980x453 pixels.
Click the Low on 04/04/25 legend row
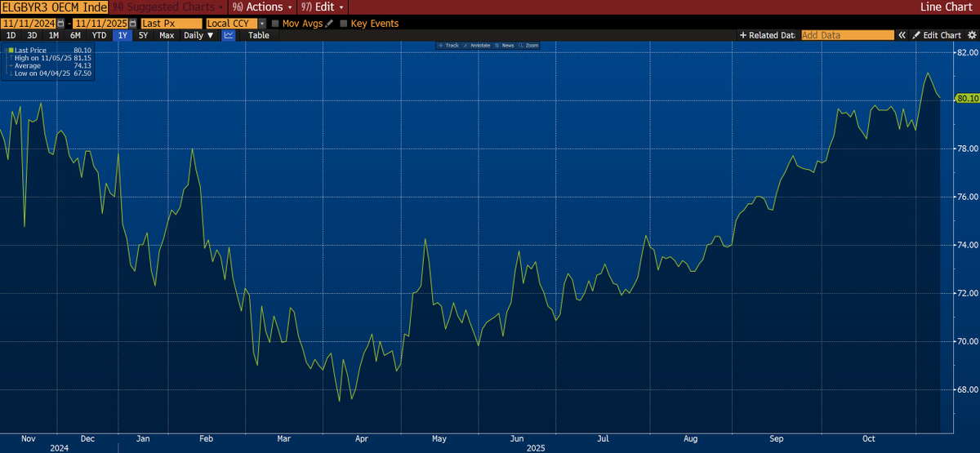(52, 73)
